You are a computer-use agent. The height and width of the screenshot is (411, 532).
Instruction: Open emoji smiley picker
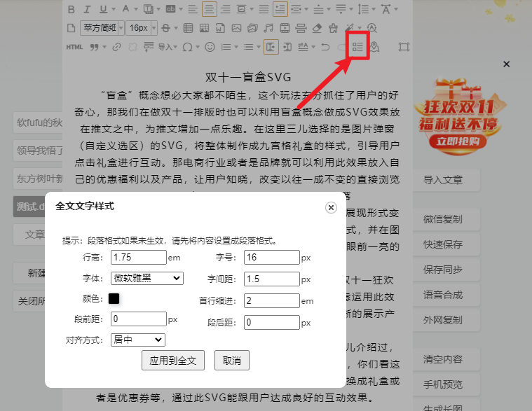210,47
